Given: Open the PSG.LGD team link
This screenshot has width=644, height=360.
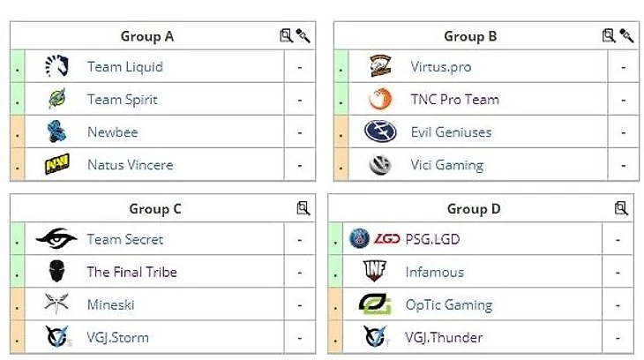Looking at the screenshot, I should pos(432,239).
